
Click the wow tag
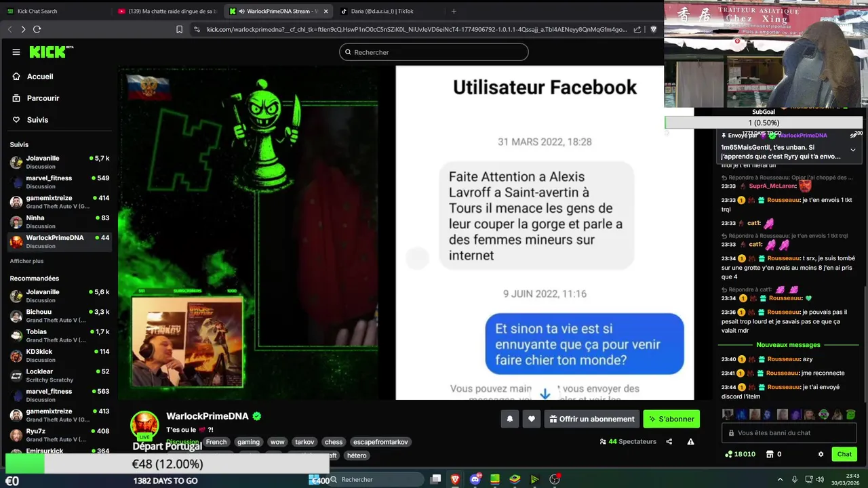(x=277, y=442)
